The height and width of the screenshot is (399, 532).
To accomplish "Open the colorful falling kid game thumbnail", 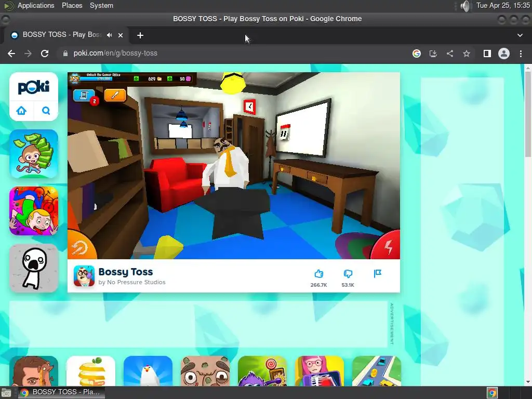I will [x=34, y=211].
